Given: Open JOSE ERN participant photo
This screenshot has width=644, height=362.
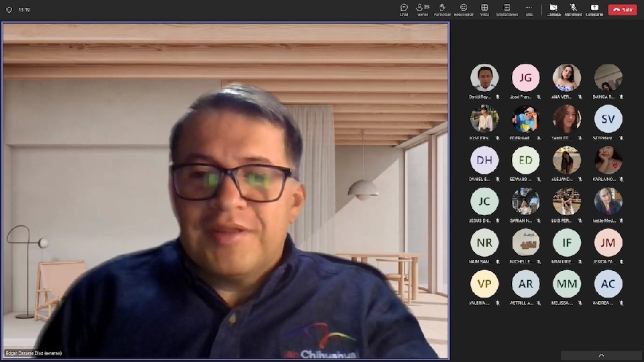Looking at the screenshot, I should pyautogui.click(x=484, y=119).
